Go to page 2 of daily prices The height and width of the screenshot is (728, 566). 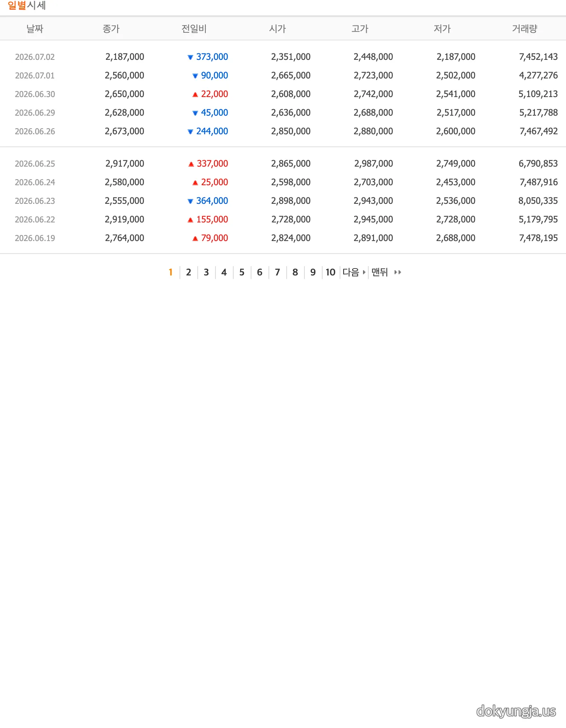[x=188, y=272]
